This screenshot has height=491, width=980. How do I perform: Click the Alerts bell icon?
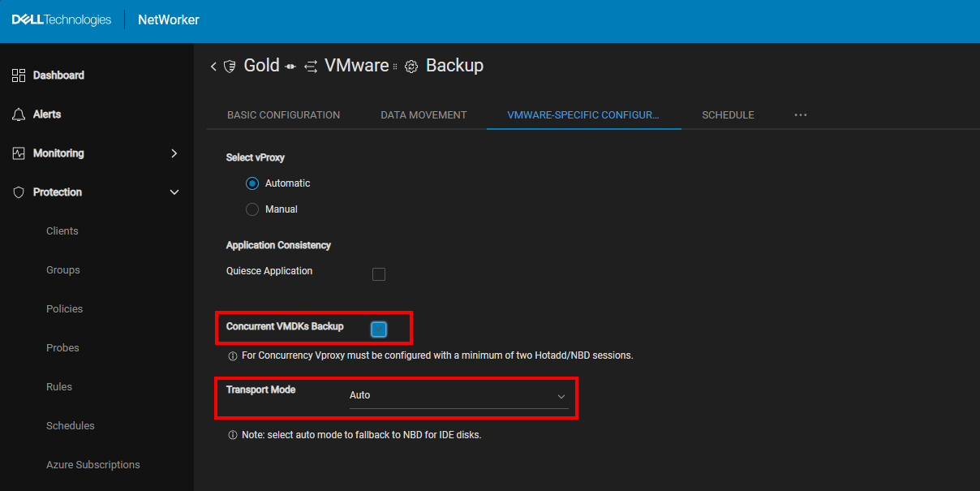click(19, 114)
